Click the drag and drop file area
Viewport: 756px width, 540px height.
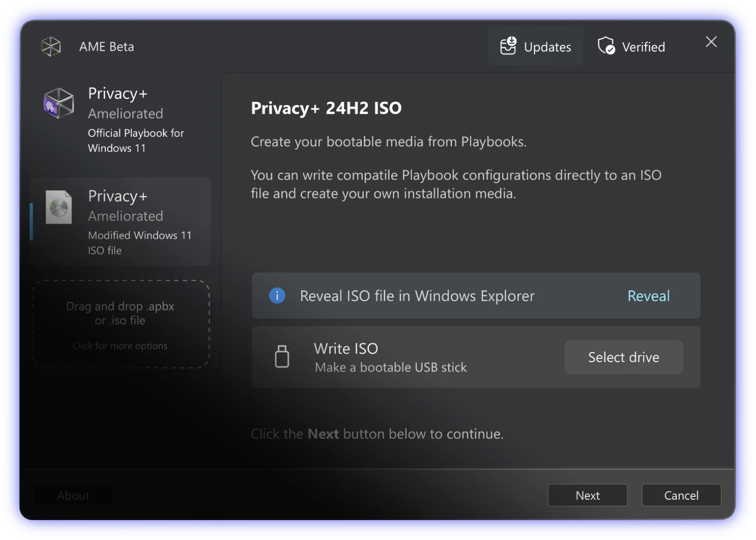120,313
